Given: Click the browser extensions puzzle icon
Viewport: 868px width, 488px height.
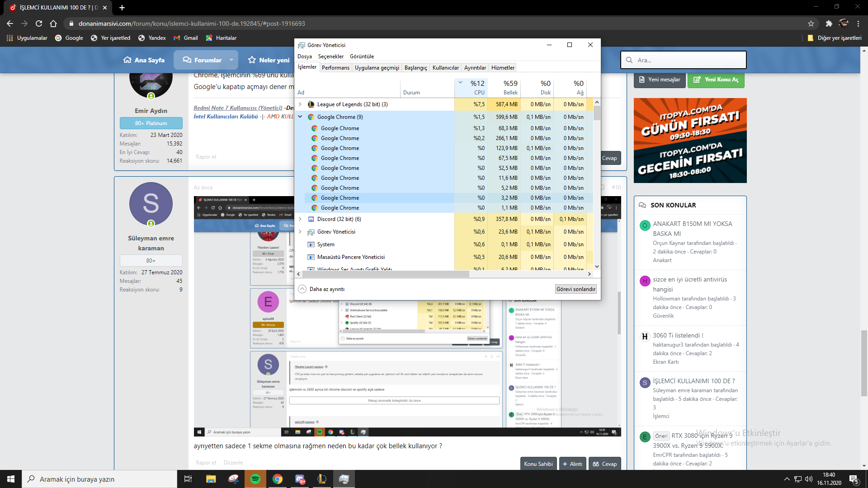Looking at the screenshot, I should tap(829, 23).
